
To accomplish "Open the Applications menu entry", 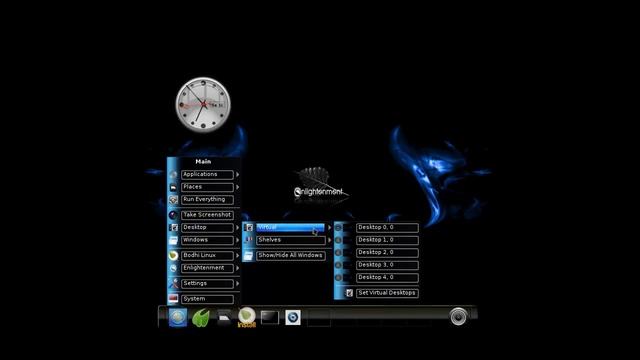I will click(x=207, y=175).
